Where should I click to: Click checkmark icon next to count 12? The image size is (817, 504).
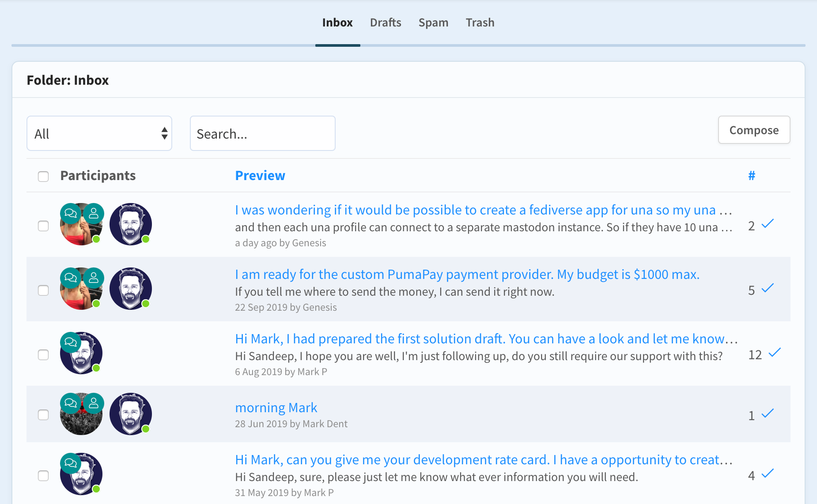(x=775, y=353)
